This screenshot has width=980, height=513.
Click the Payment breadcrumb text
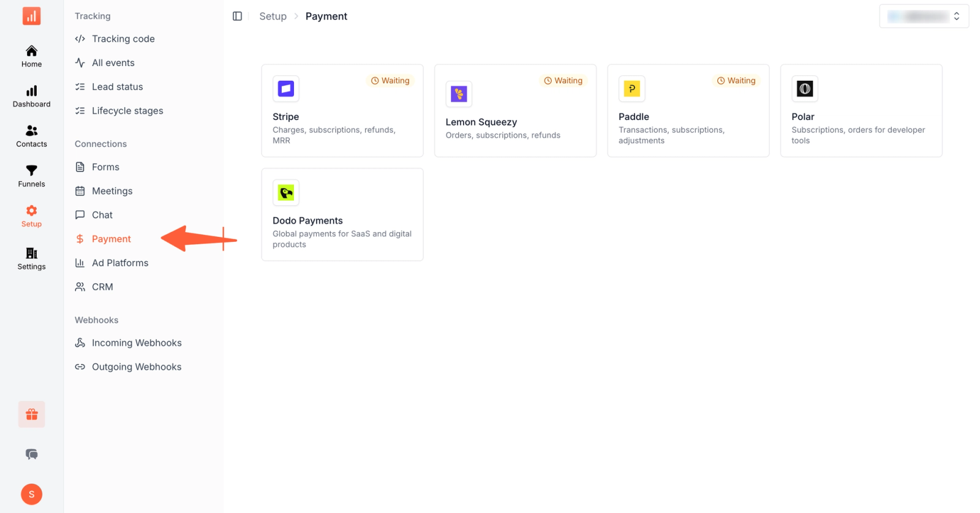click(326, 17)
